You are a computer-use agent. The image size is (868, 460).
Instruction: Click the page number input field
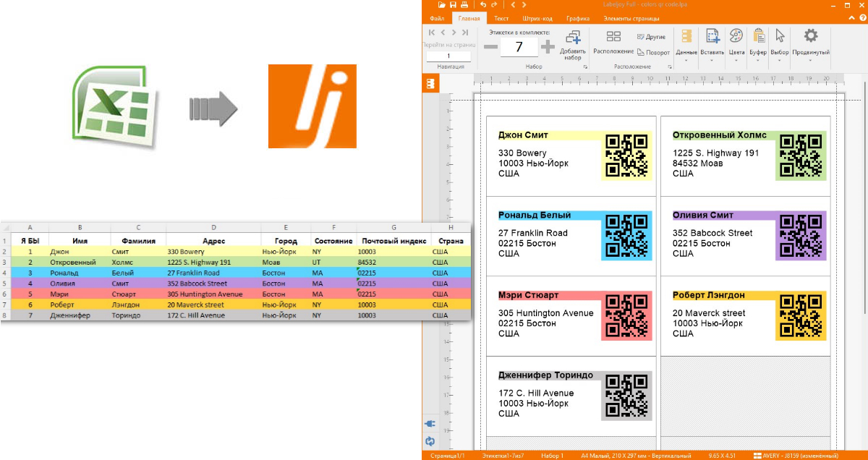click(x=448, y=56)
